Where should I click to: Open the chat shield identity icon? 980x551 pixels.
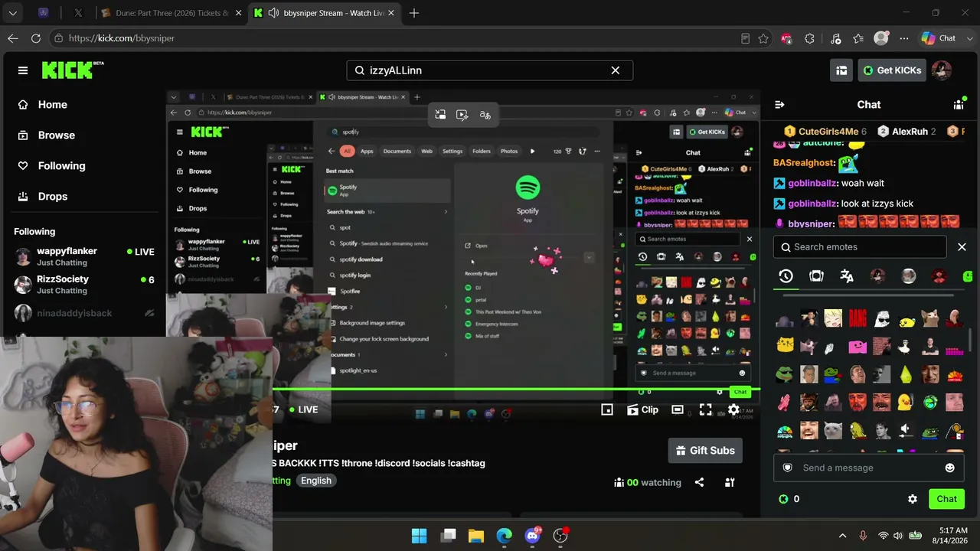(x=787, y=468)
